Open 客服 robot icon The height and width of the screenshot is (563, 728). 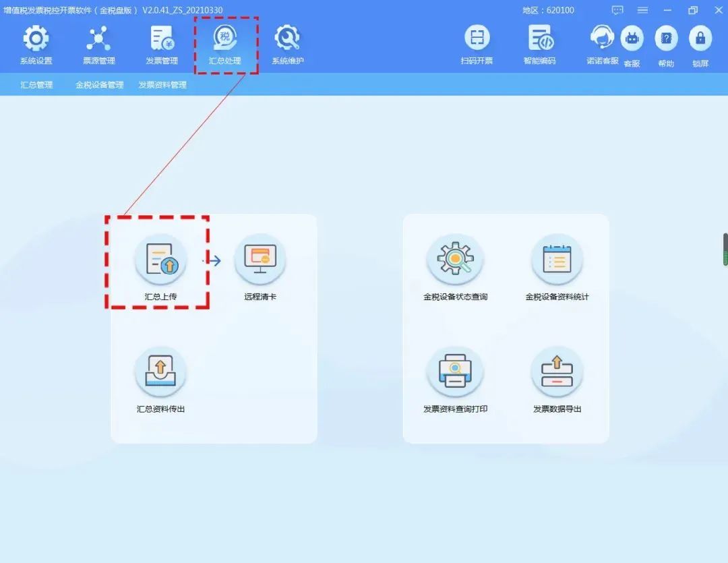pyautogui.click(x=632, y=38)
